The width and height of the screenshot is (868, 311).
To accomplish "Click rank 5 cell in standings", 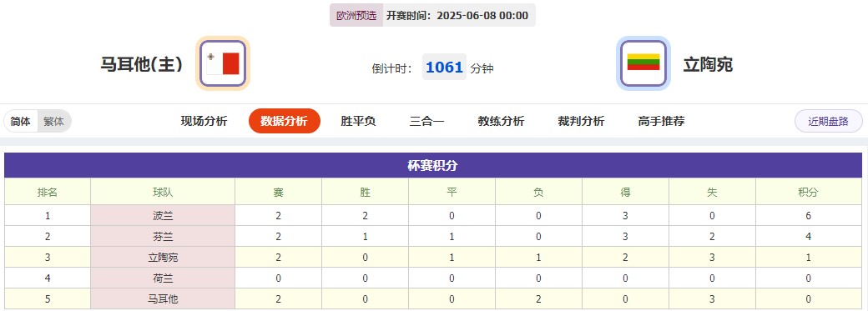I will coord(48,298).
